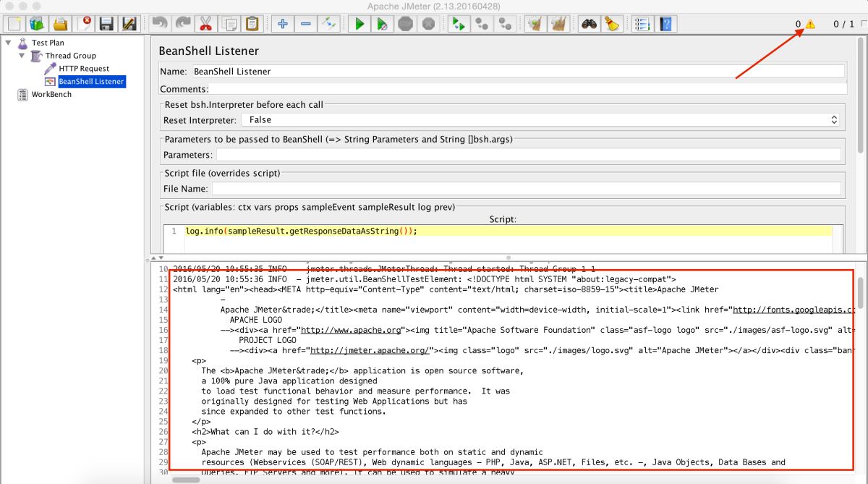Copy the selected element
Screen dimensions: 868x484
pos(229,24)
